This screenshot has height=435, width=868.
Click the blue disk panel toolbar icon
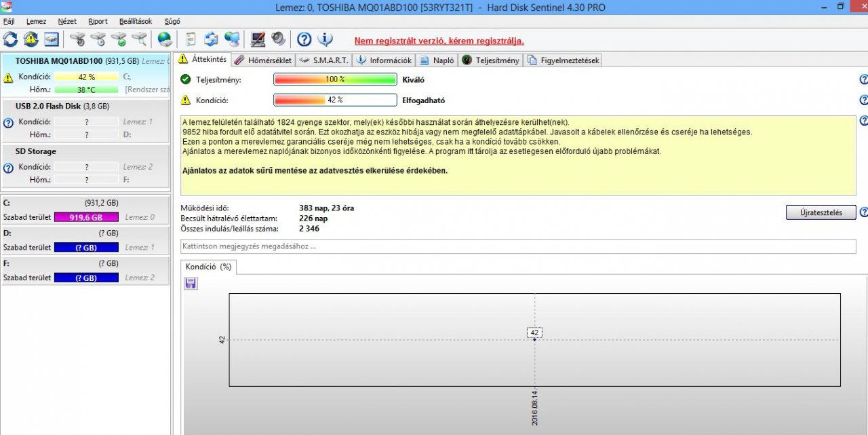tap(52, 39)
